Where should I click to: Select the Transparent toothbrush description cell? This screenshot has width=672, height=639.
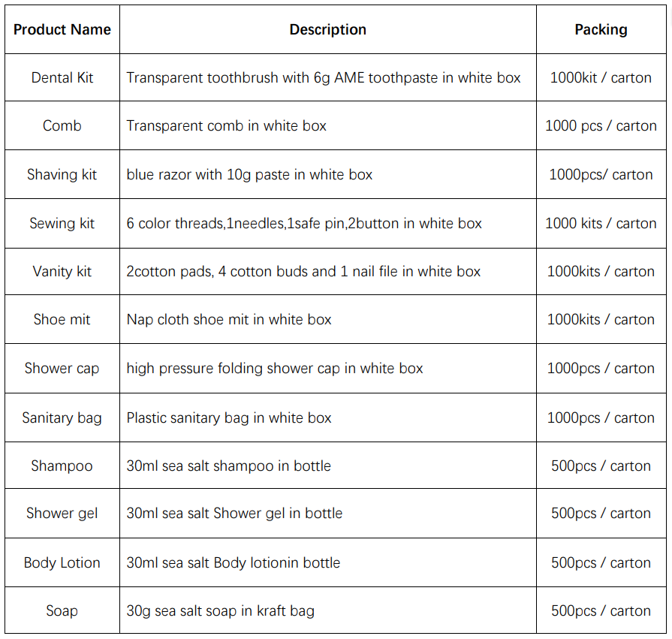[328, 77]
